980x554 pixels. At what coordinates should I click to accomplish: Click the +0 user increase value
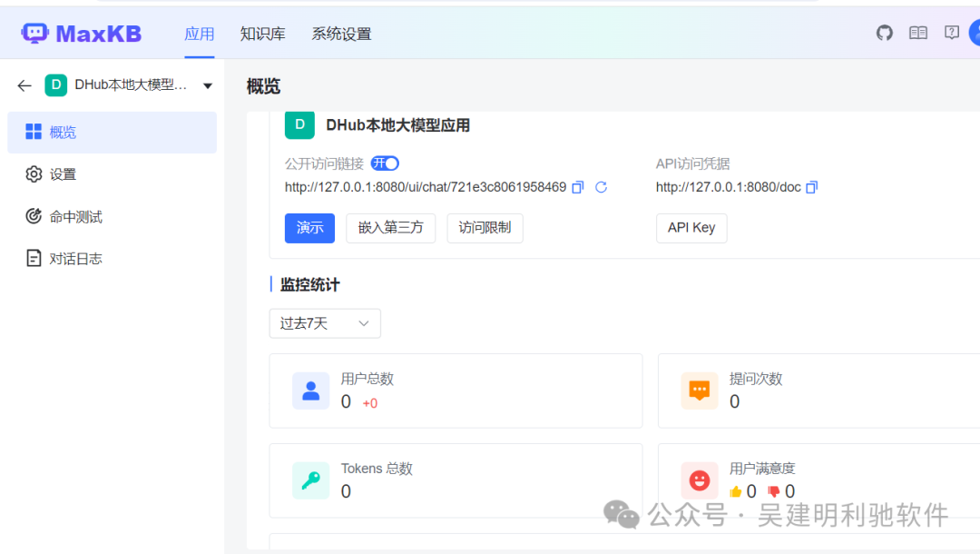tap(370, 403)
